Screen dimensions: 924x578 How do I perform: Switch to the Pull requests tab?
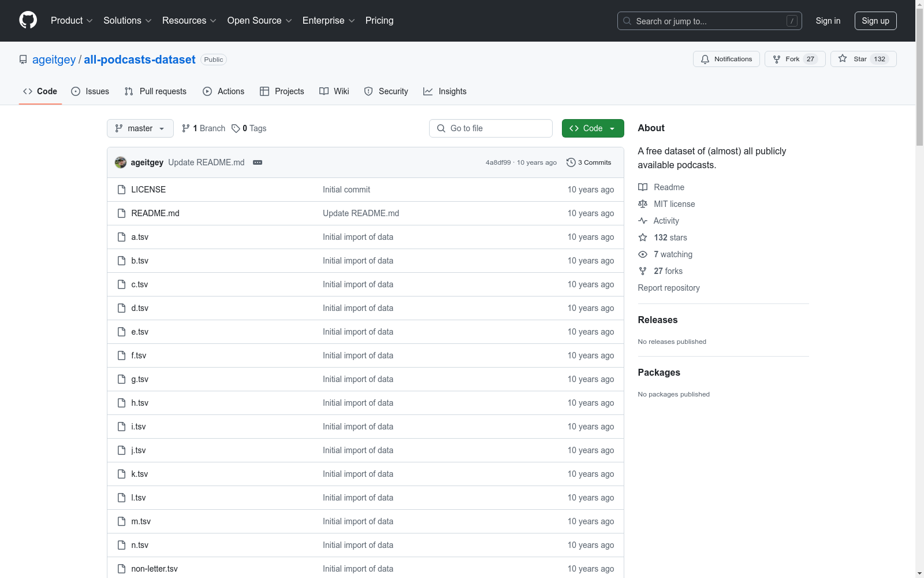click(155, 91)
